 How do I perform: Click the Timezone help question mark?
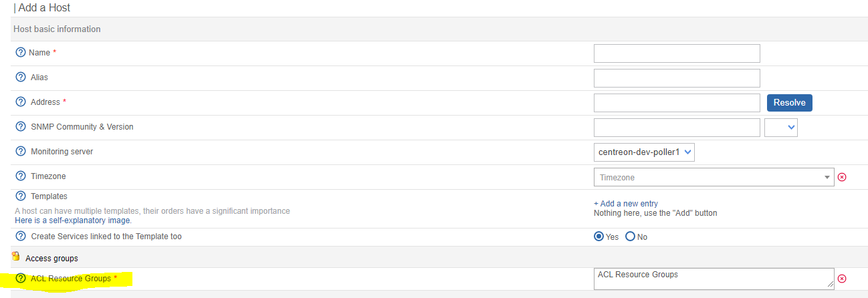[x=20, y=176]
